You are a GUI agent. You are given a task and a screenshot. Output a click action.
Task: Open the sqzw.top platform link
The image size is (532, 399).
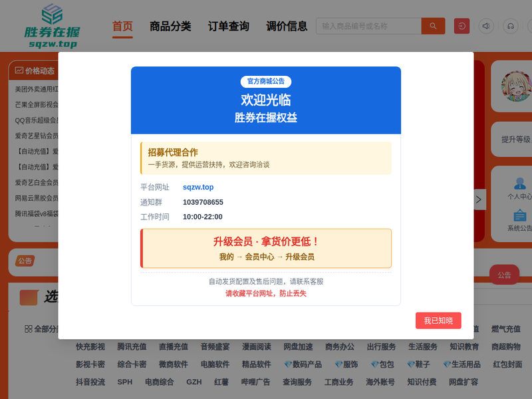coord(198,187)
